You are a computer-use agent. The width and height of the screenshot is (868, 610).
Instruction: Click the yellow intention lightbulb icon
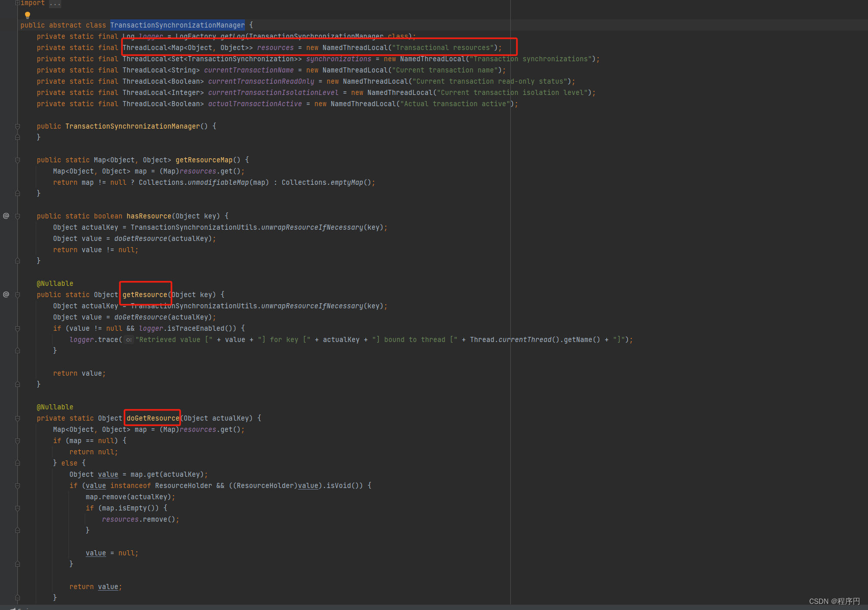(x=27, y=15)
